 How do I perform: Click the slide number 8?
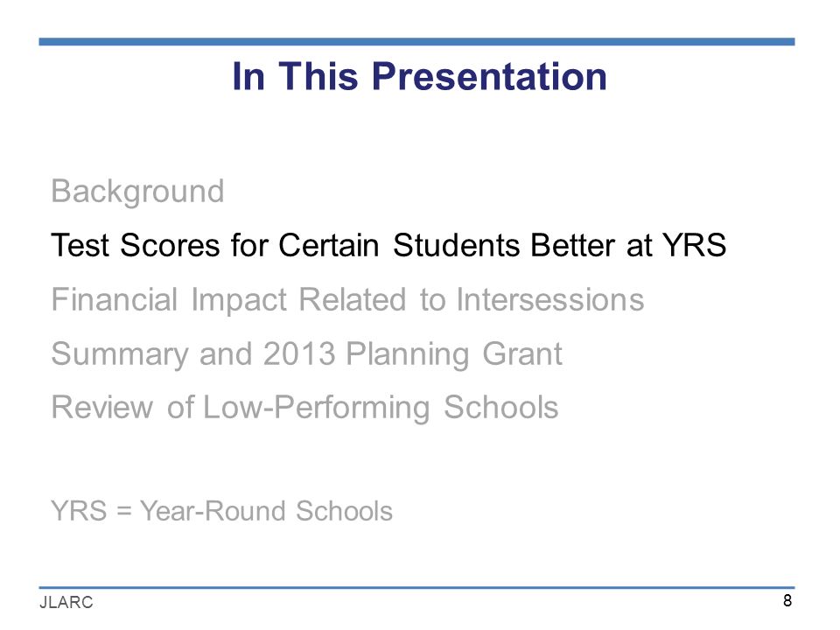pyautogui.click(x=787, y=600)
